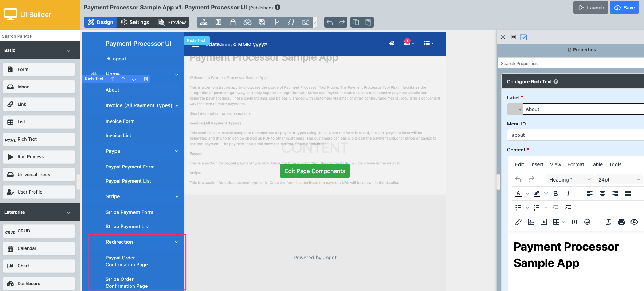Screen dimensions: 644x291
Task: Paste element using clipboard icon
Action: coord(368,22)
